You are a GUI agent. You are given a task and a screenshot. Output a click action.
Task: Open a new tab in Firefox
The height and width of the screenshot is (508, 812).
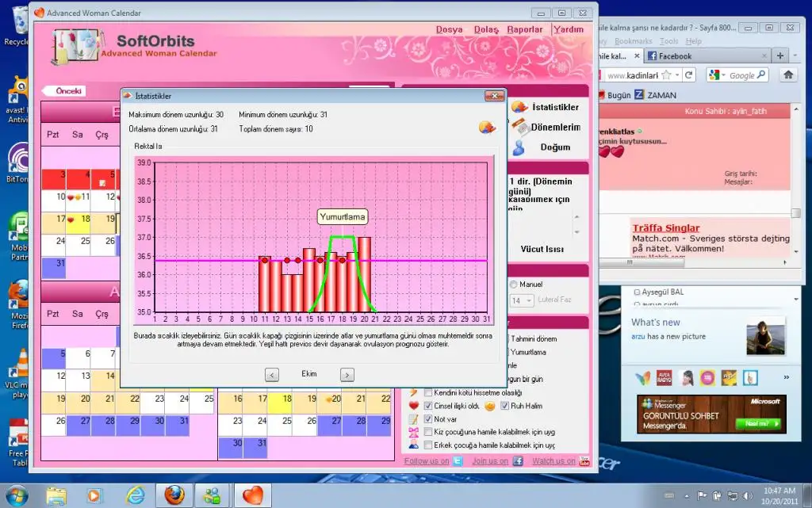point(780,55)
